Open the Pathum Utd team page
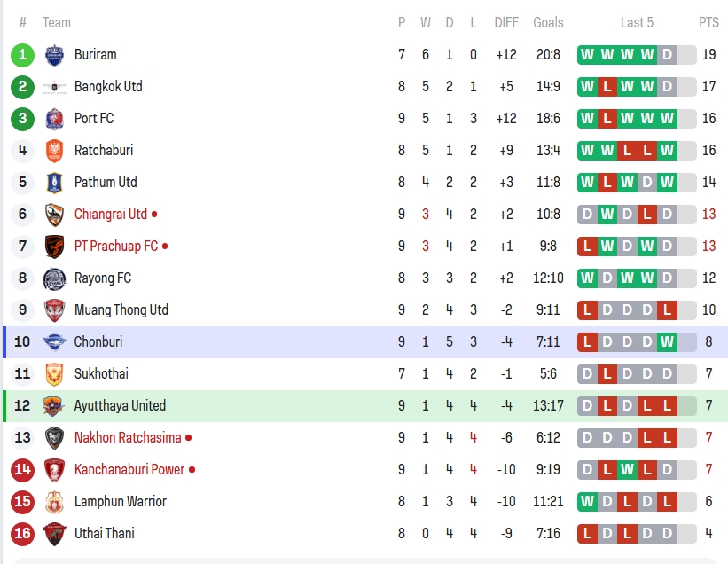The image size is (728, 564). 106,183
